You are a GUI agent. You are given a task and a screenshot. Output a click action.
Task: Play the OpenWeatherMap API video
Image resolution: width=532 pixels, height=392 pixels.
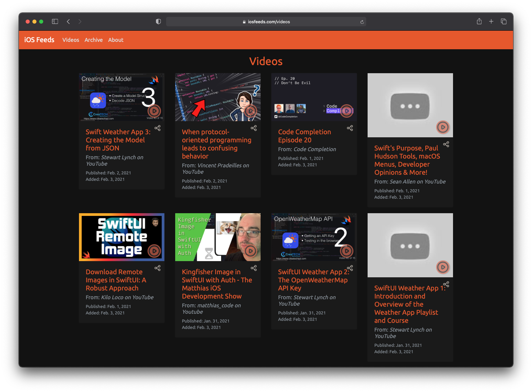347,251
